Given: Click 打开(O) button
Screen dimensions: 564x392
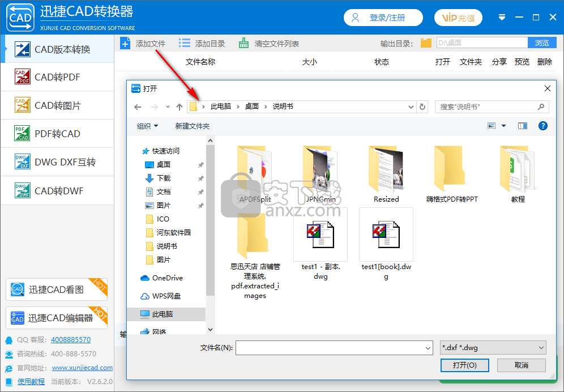Looking at the screenshot, I should (465, 365).
